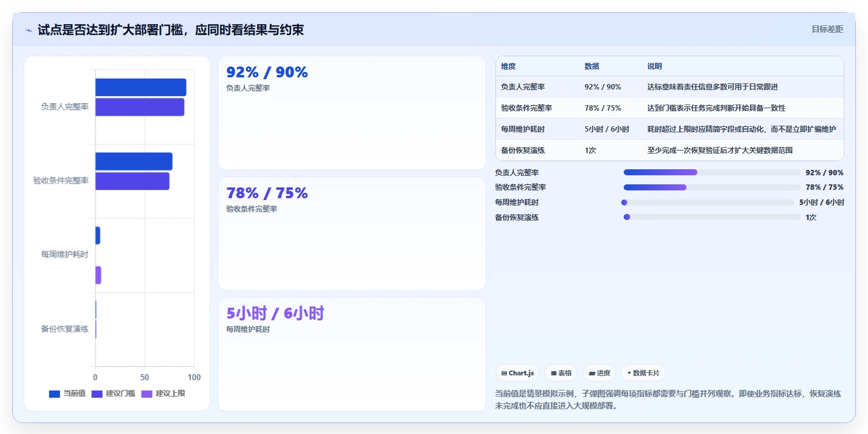Image resolution: width=868 pixels, height=434 pixels.
Task: Click the 验收条件完整率 label in the progress list
Action: coord(520,187)
